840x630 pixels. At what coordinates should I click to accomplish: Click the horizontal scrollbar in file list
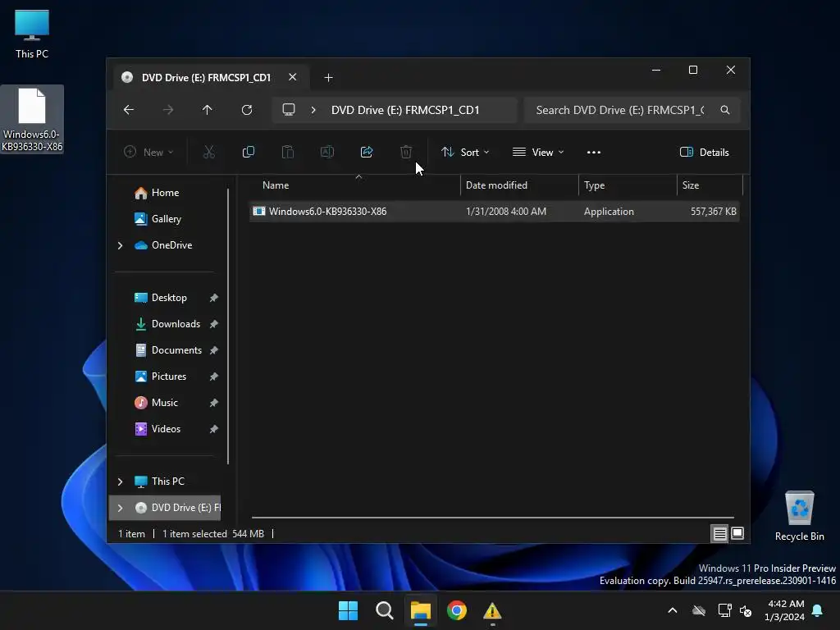click(x=492, y=518)
